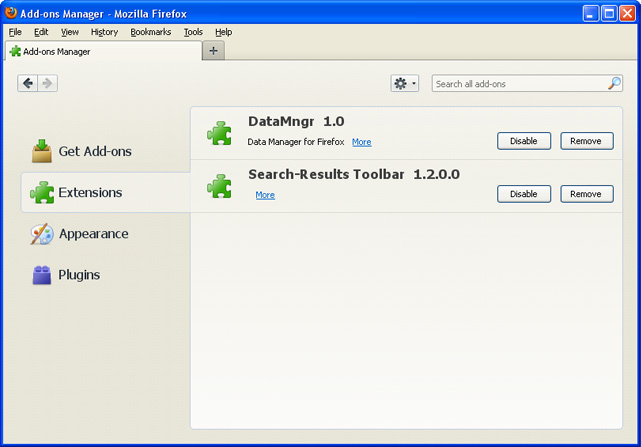Disable the Search-Results Toolbar extension

pos(524,194)
